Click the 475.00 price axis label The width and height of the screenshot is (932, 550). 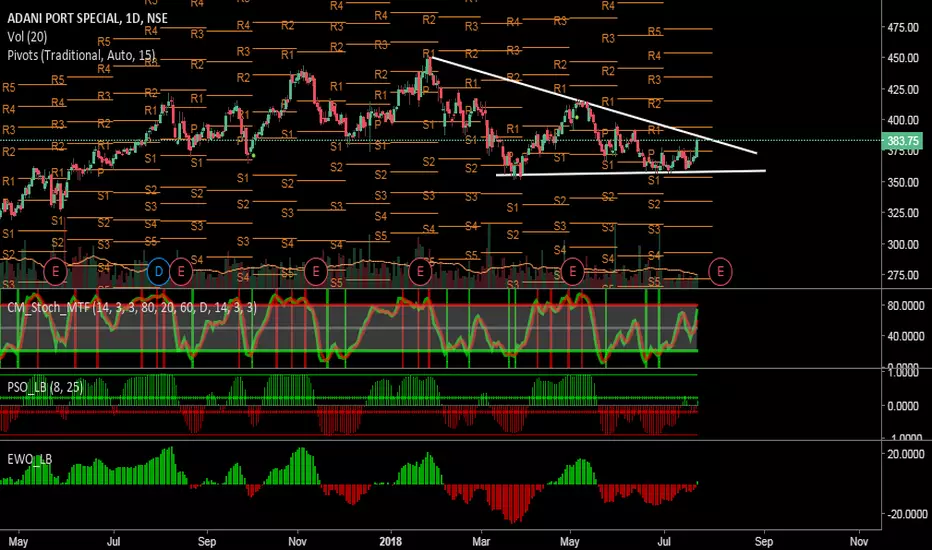(x=903, y=27)
